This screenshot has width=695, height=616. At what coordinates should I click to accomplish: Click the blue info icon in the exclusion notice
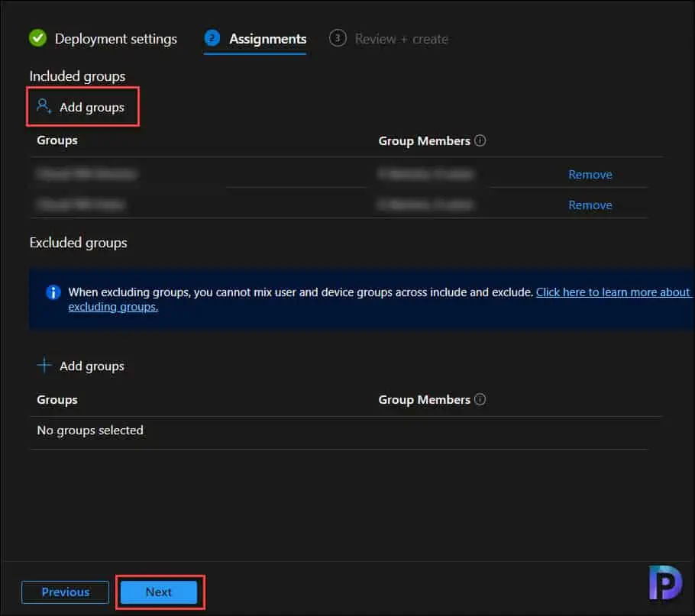pyautogui.click(x=53, y=292)
